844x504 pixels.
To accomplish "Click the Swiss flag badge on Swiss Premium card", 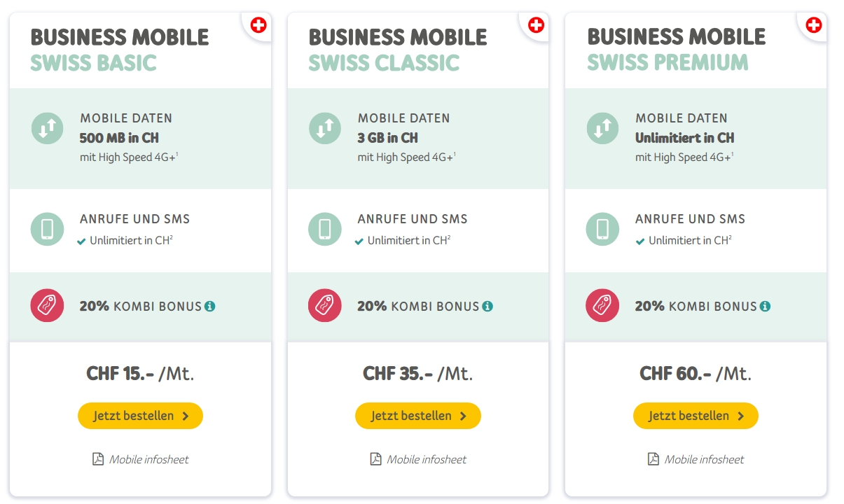I will pos(813,26).
